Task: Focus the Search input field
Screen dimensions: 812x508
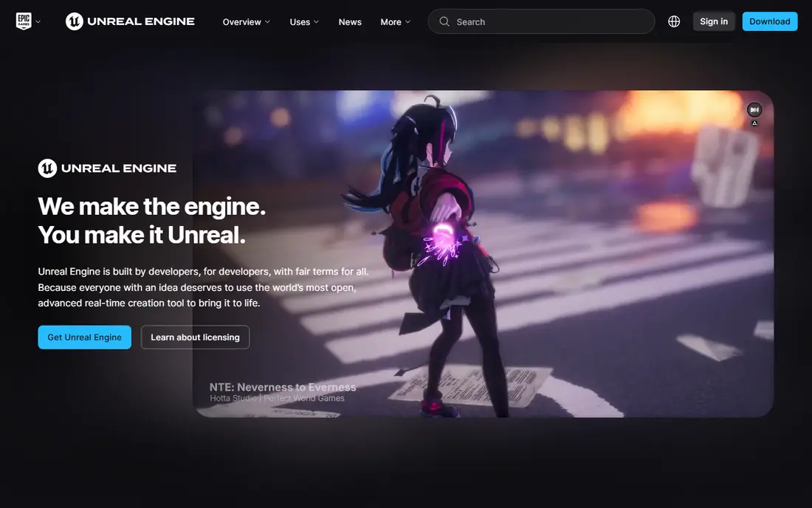Action: pyautogui.click(x=541, y=21)
